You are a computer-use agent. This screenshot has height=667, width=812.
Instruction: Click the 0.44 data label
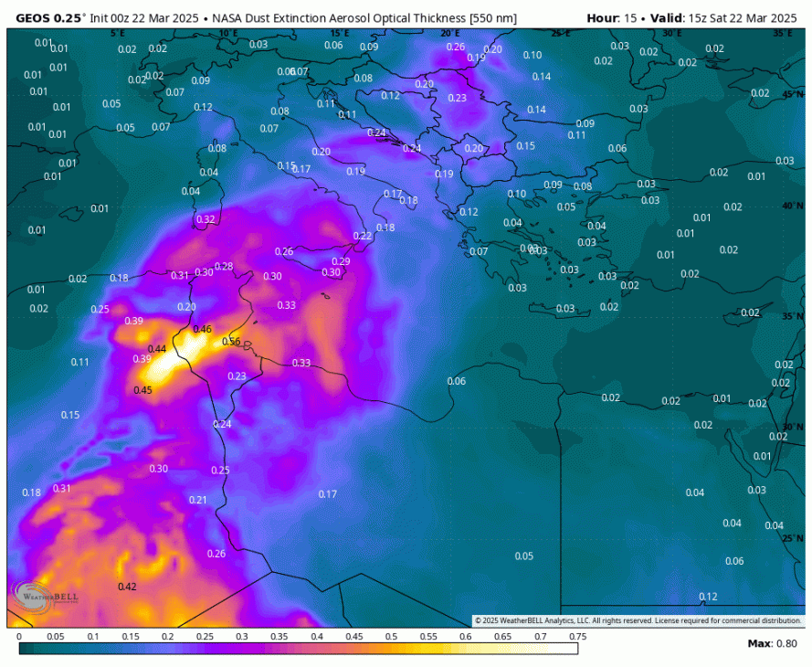[156, 349]
